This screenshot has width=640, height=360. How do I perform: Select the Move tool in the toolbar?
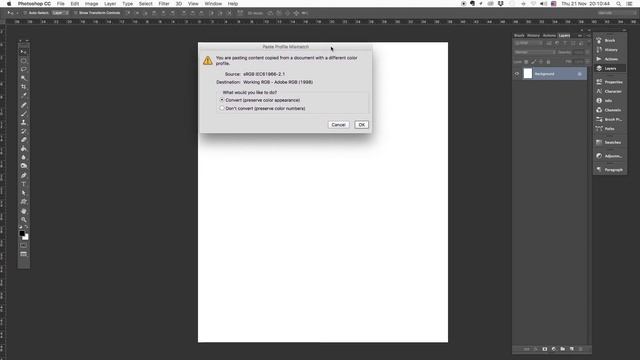[23, 52]
